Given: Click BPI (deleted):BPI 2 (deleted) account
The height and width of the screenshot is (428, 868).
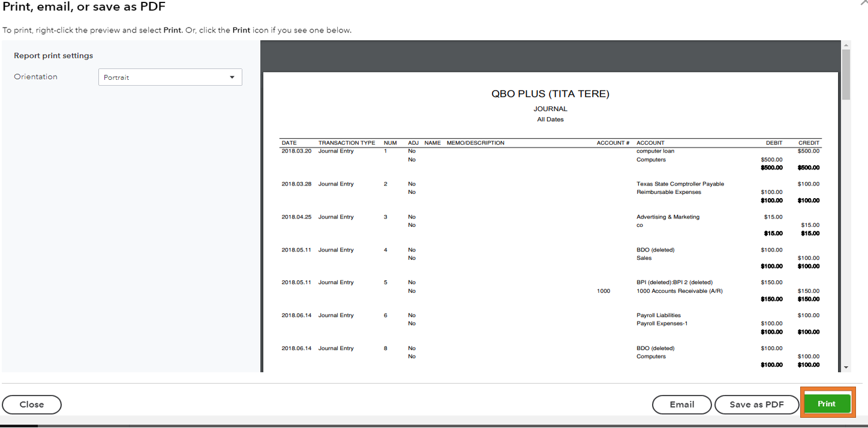Looking at the screenshot, I should click(x=674, y=283).
